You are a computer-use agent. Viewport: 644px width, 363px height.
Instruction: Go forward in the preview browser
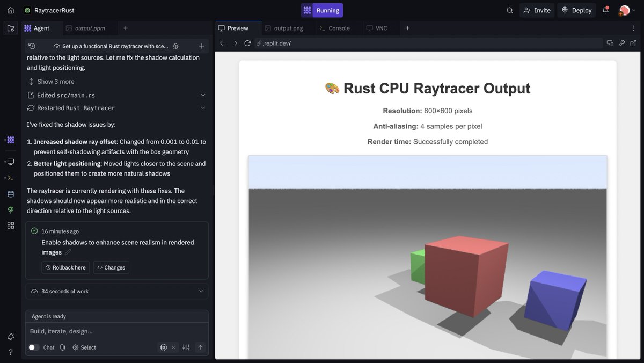pos(235,43)
